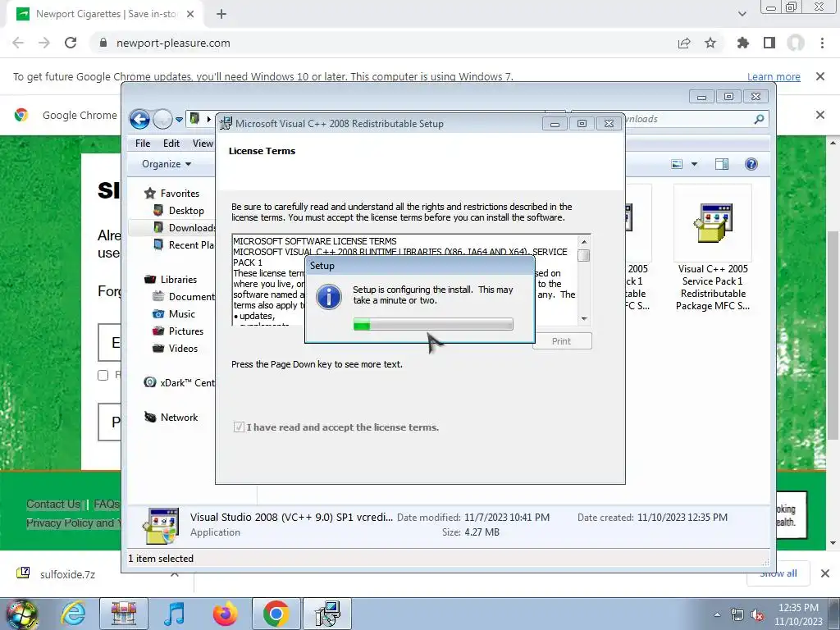Click the Setup configuring progress bar
This screenshot has width=840, height=630.
pyautogui.click(x=433, y=324)
